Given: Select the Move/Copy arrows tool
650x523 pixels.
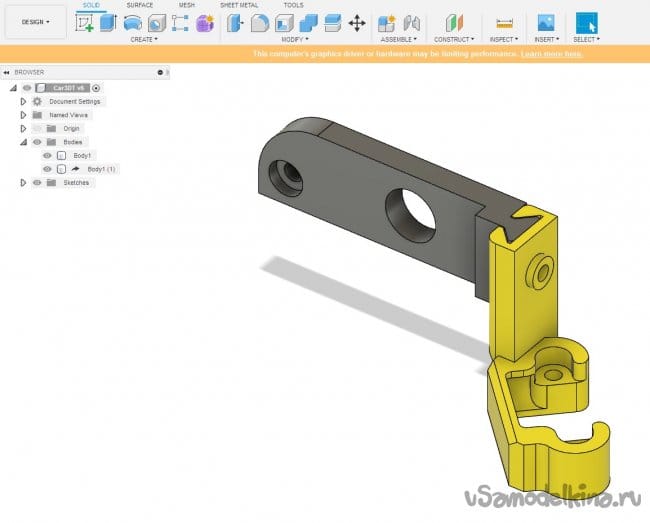Looking at the screenshot, I should coord(357,22).
